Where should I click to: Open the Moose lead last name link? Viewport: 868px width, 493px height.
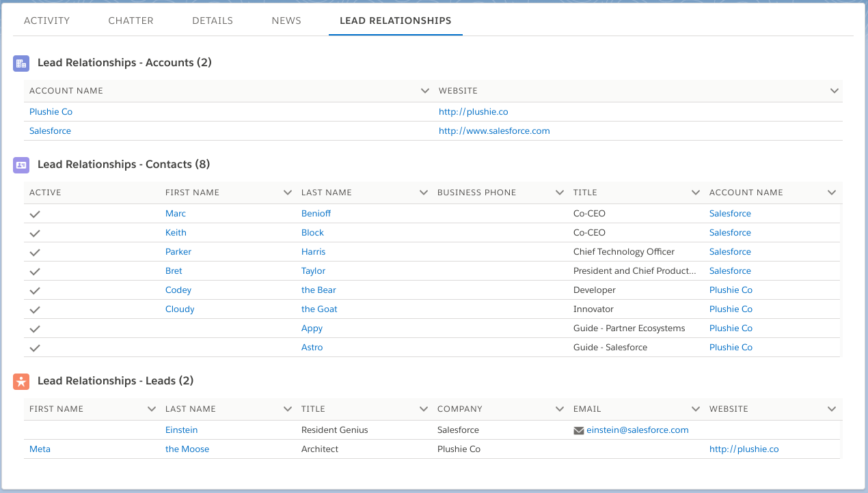[187, 449]
